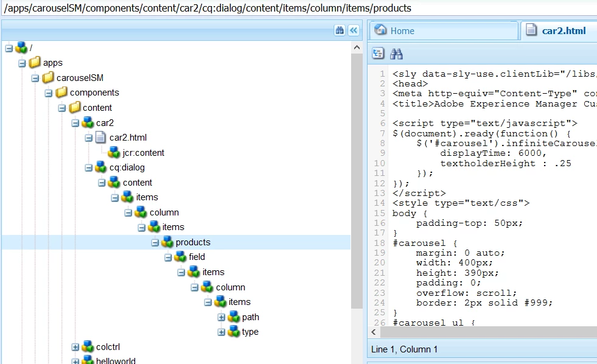Collapse the components folder
597x364 pixels.
(x=48, y=93)
